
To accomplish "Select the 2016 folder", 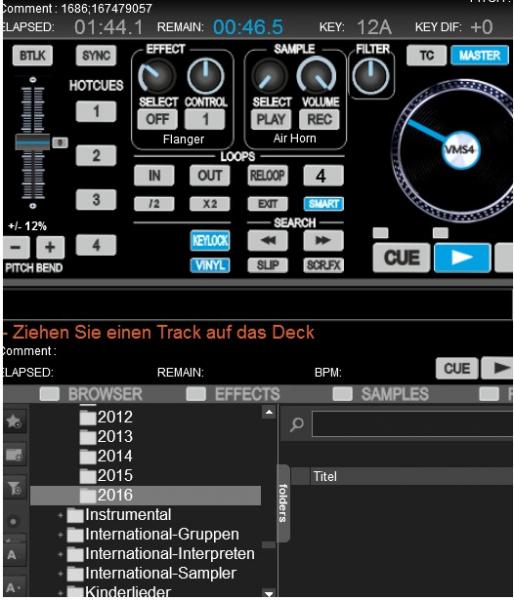I will [x=145, y=496].
